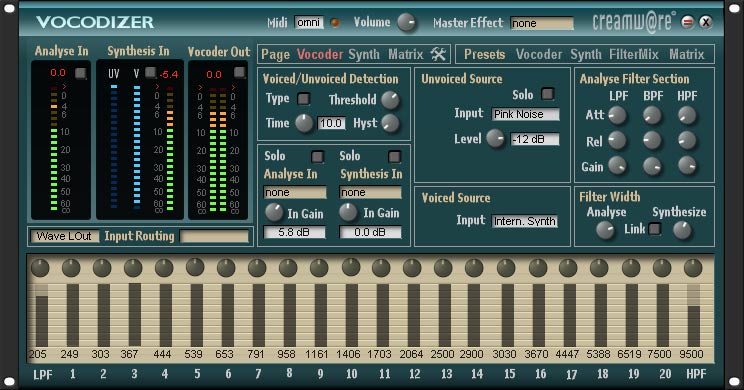The image size is (744, 390).
Task: Open the FilterMix presets list
Action: [634, 55]
